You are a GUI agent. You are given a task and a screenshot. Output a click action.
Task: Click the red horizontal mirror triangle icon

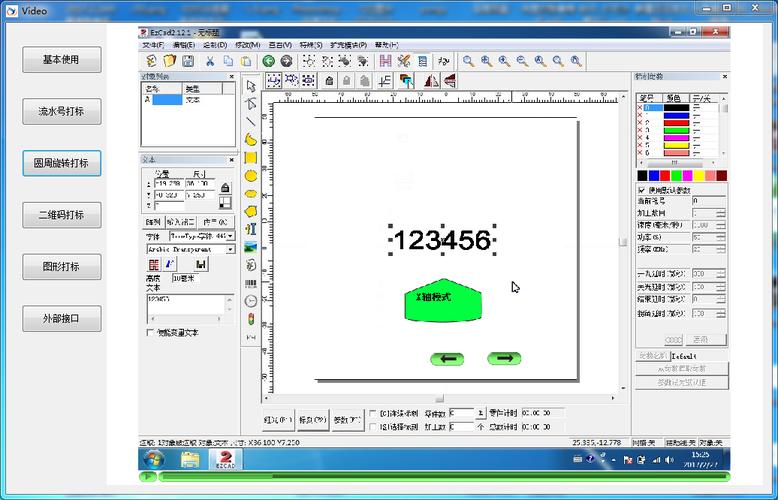tap(432, 80)
